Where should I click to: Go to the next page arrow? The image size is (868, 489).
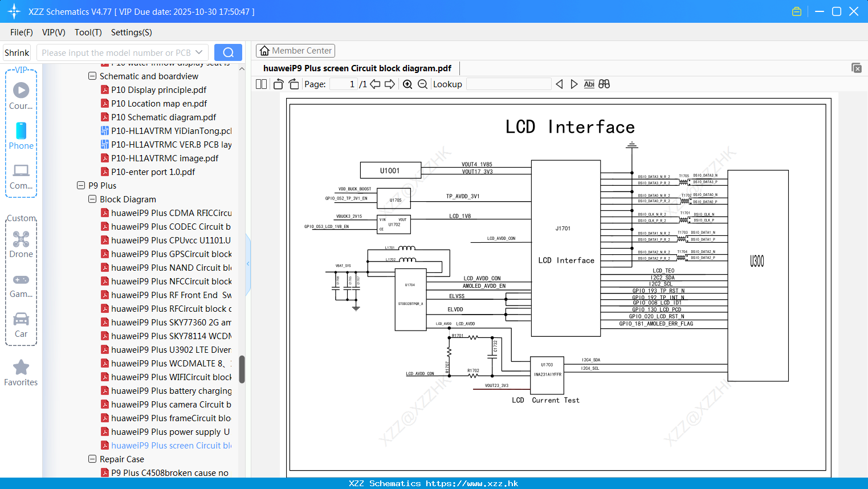(x=390, y=84)
